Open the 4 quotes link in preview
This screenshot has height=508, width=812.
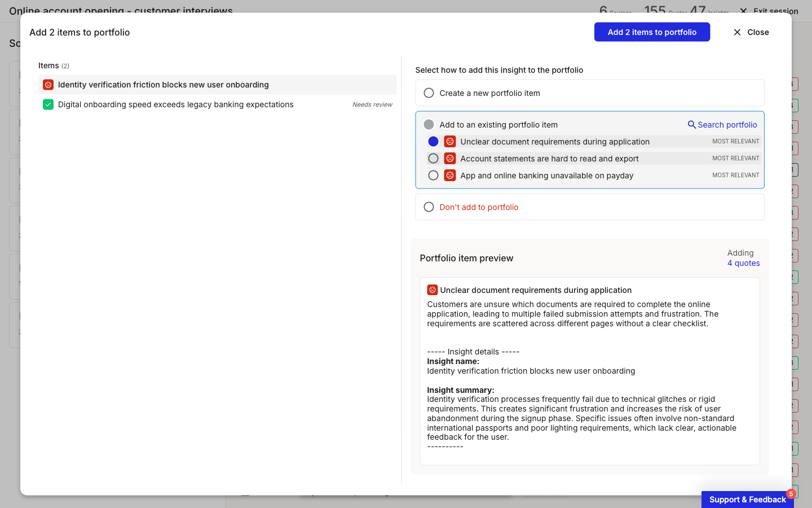743,263
